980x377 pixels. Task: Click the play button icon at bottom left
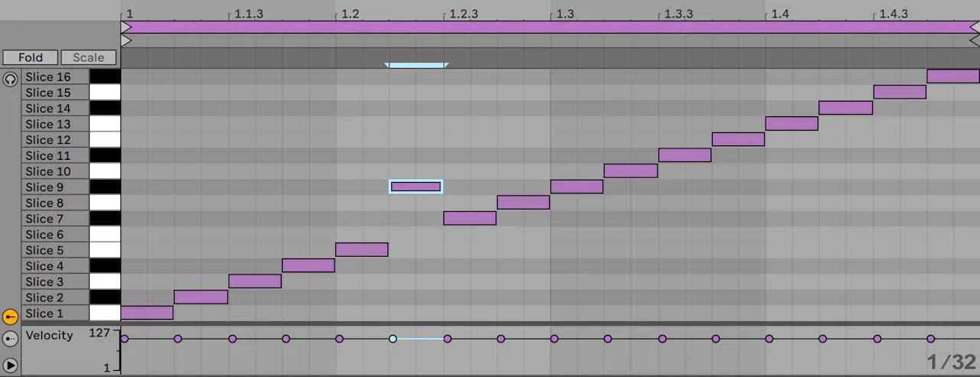coord(10,365)
